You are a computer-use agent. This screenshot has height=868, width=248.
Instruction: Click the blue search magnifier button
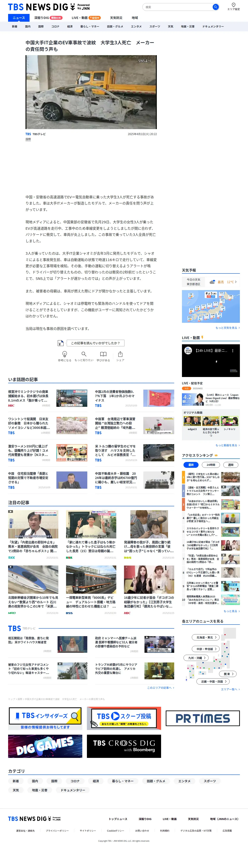(x=215, y=7)
